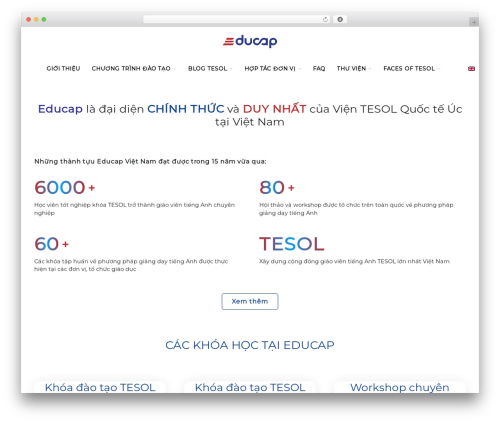Click the green fullscreen dot
500x423 pixels.
[44, 20]
